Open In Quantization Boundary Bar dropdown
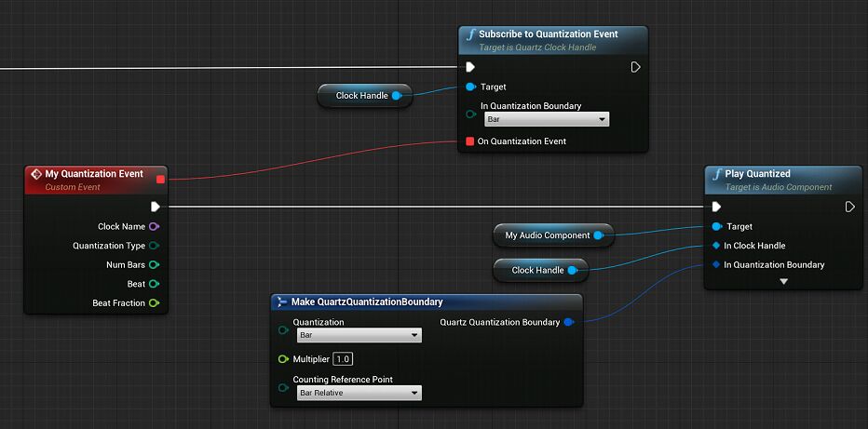Image resolution: width=868 pixels, height=429 pixels. coord(546,120)
